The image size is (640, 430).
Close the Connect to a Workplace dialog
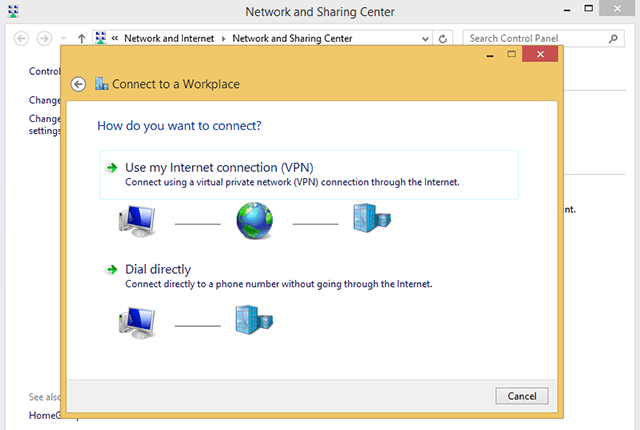pos(540,54)
